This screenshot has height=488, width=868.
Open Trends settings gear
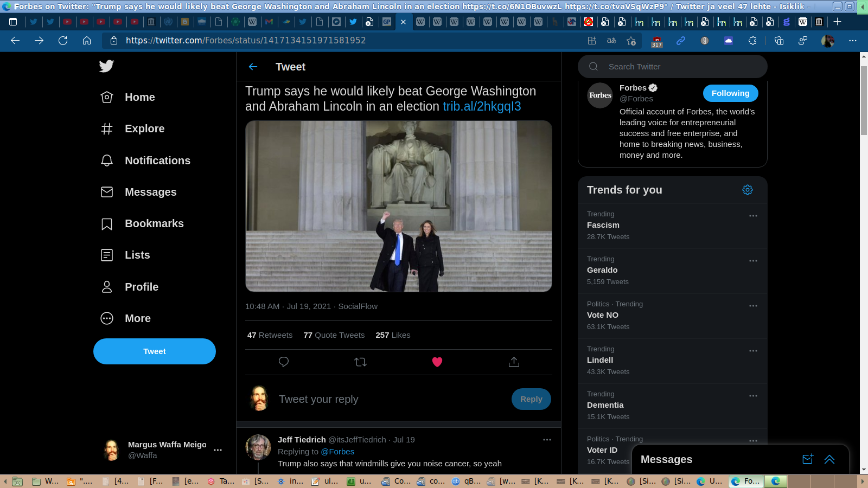(748, 190)
